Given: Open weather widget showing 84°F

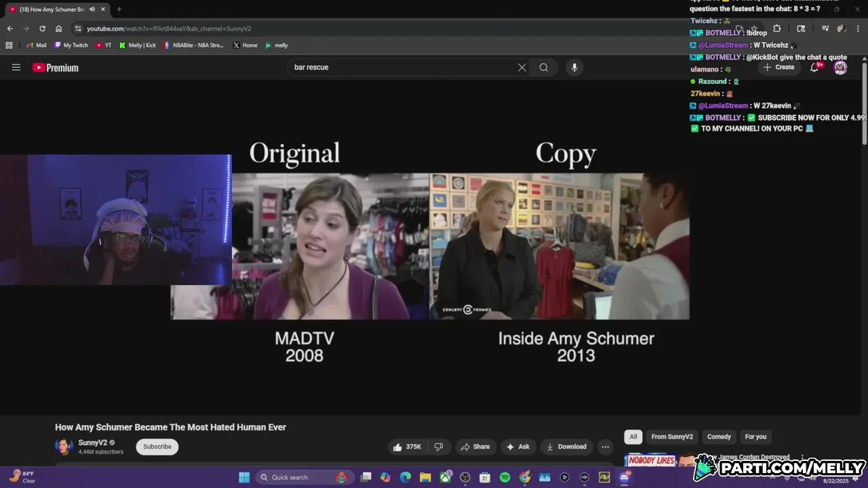Looking at the screenshot, I should tap(22, 477).
